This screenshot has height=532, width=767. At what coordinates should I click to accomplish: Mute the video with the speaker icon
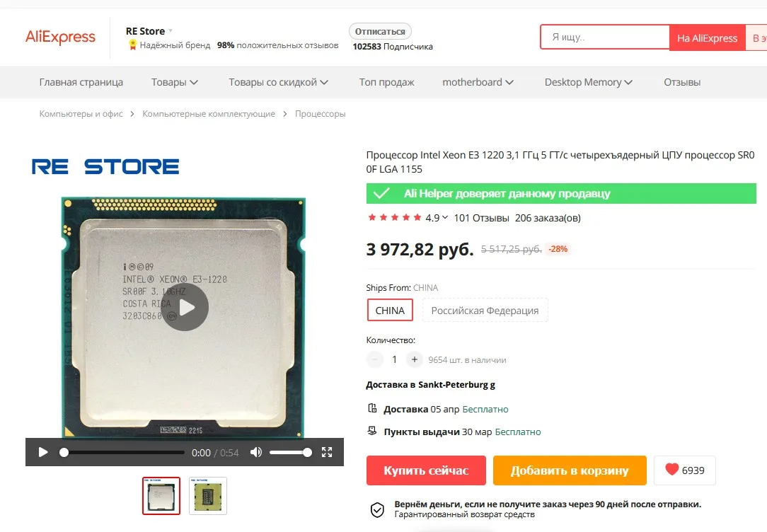point(256,452)
